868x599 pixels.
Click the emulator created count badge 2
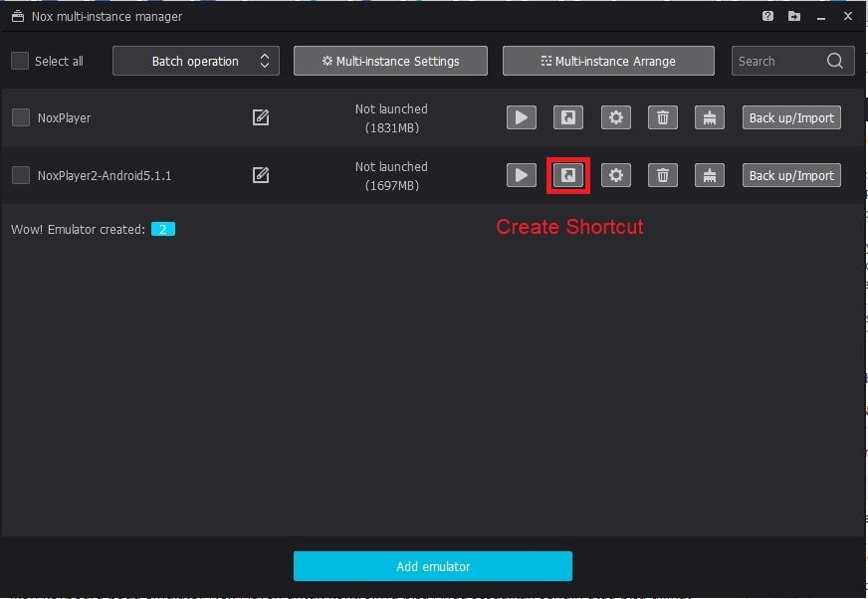tap(163, 229)
